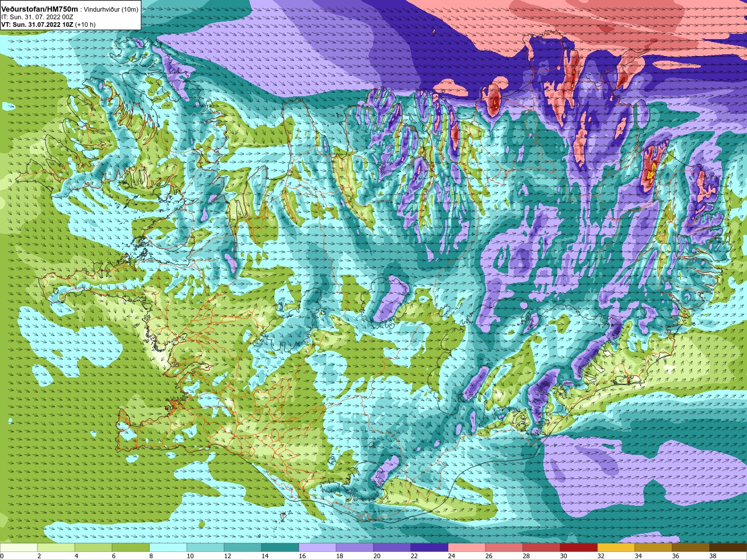Click the legend value 0

[x=2, y=556]
